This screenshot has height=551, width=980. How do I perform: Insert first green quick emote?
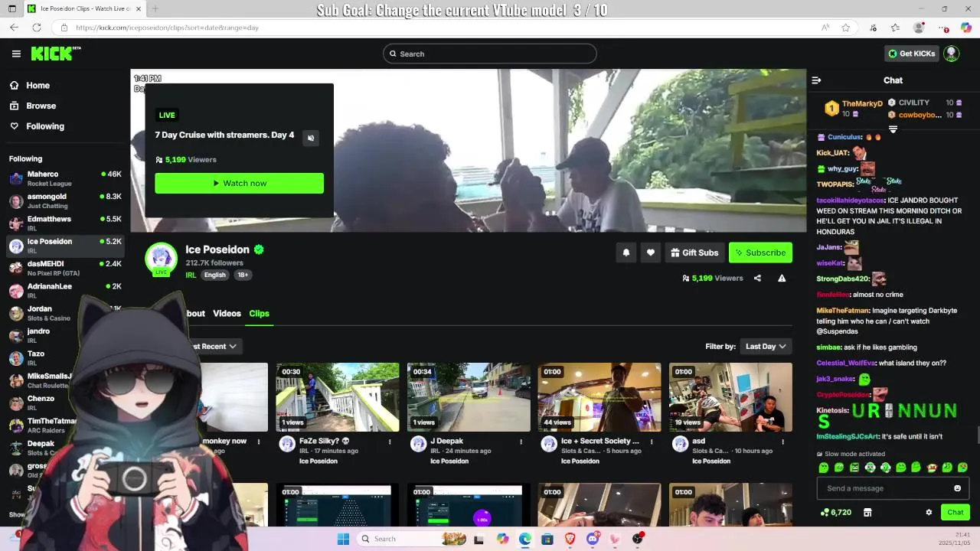[x=823, y=468]
